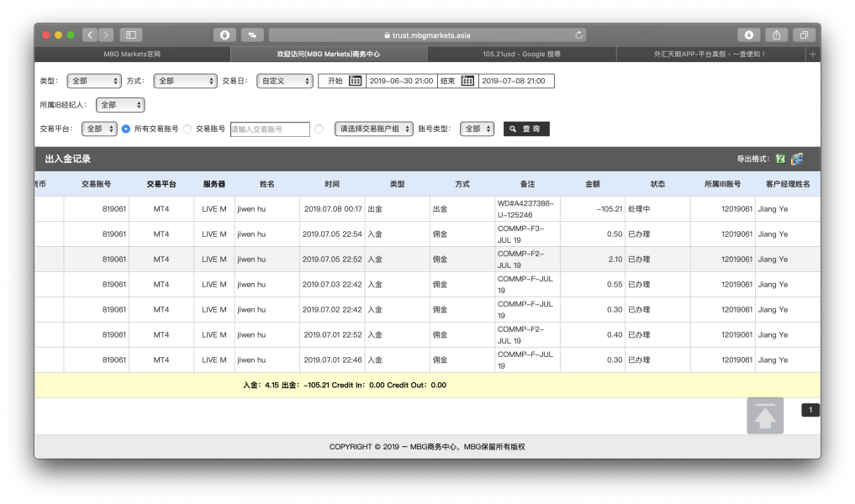Click the trading account number input field
Viewport: 855px width, 504px height.
pos(270,129)
